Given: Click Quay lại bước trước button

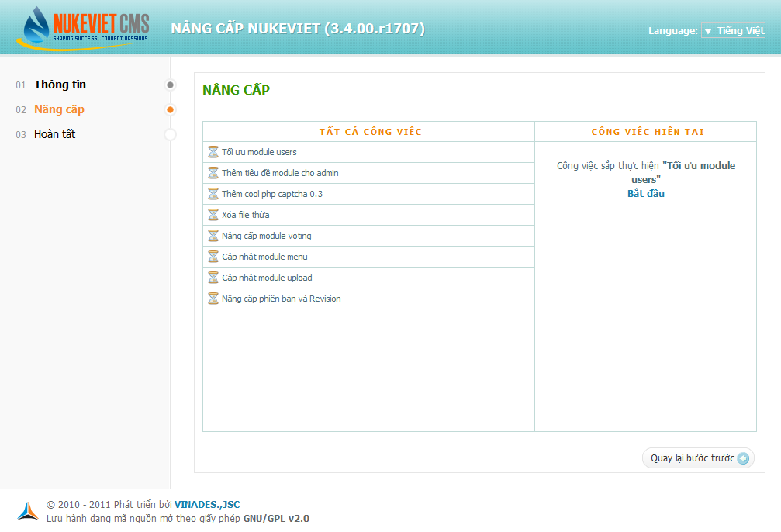Looking at the screenshot, I should coord(698,458).
